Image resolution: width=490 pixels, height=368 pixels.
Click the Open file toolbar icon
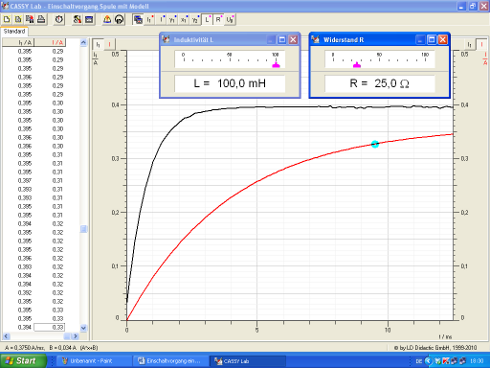coord(18,20)
